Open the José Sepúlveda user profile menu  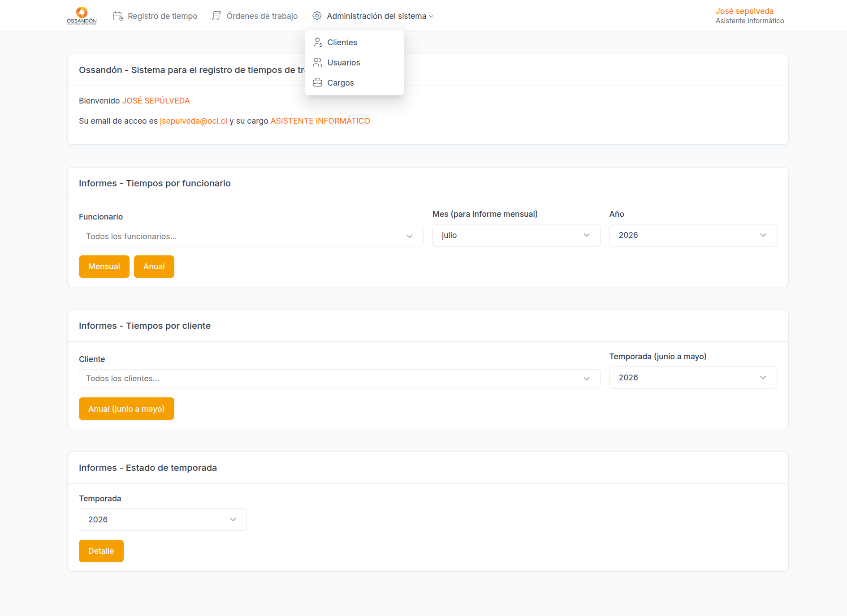749,16
